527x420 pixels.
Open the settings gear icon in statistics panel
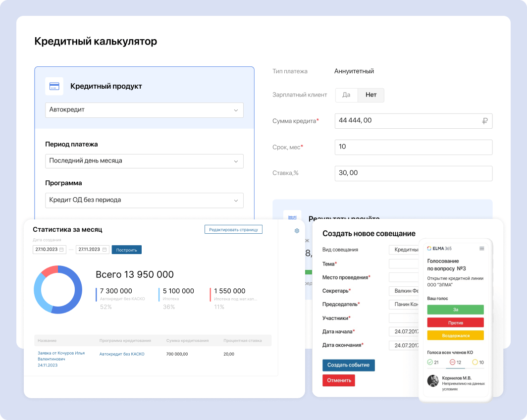pyautogui.click(x=297, y=231)
